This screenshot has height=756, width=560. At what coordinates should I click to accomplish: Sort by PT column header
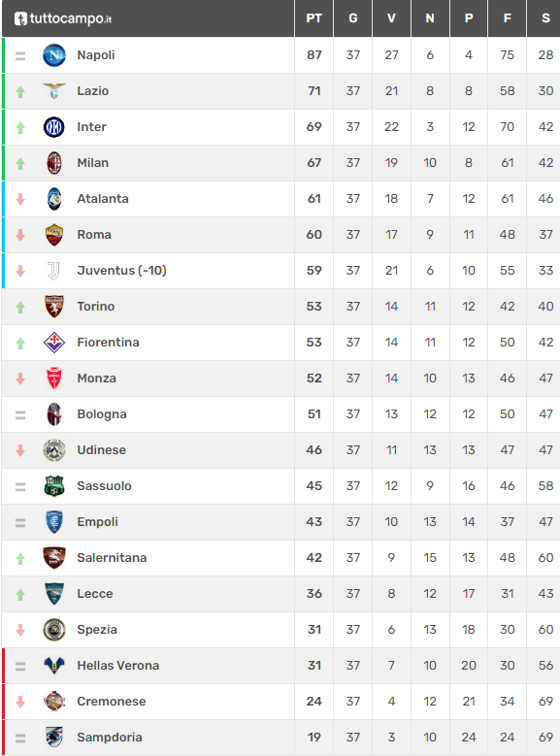pyautogui.click(x=314, y=18)
